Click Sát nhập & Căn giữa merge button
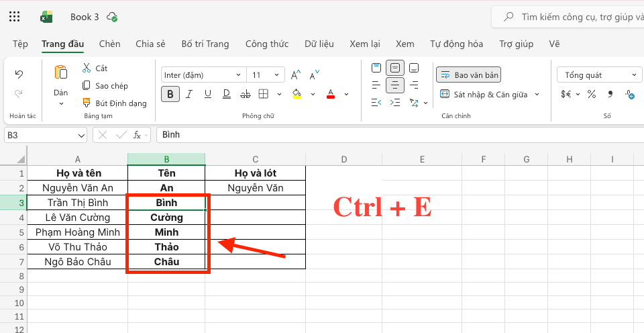644x333 pixels. click(484, 95)
